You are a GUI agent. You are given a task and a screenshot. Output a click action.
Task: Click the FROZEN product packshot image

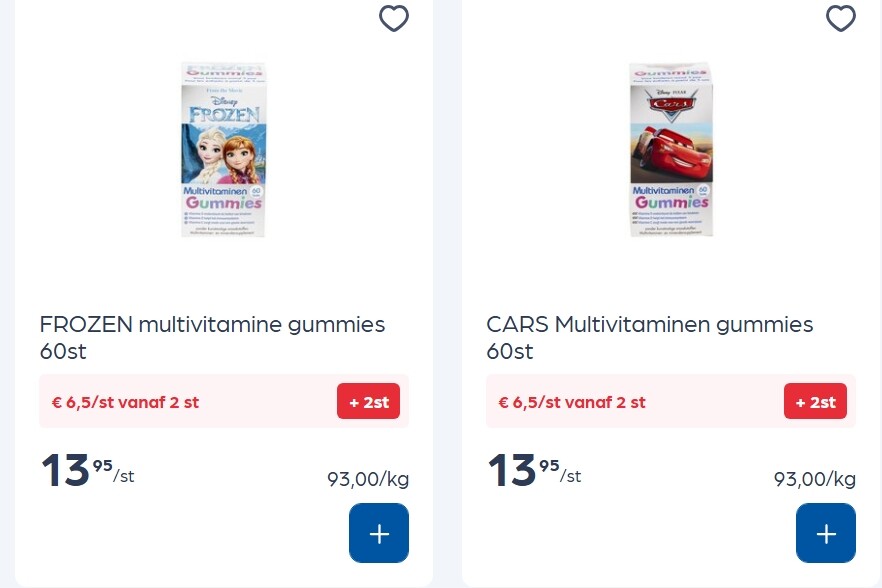[x=223, y=150]
